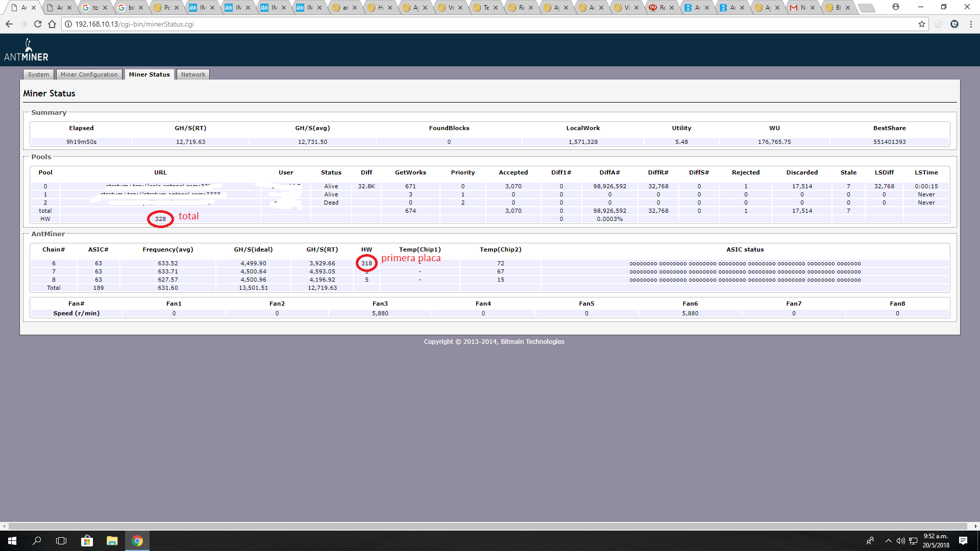Open the Windows Start menu

(x=12, y=541)
